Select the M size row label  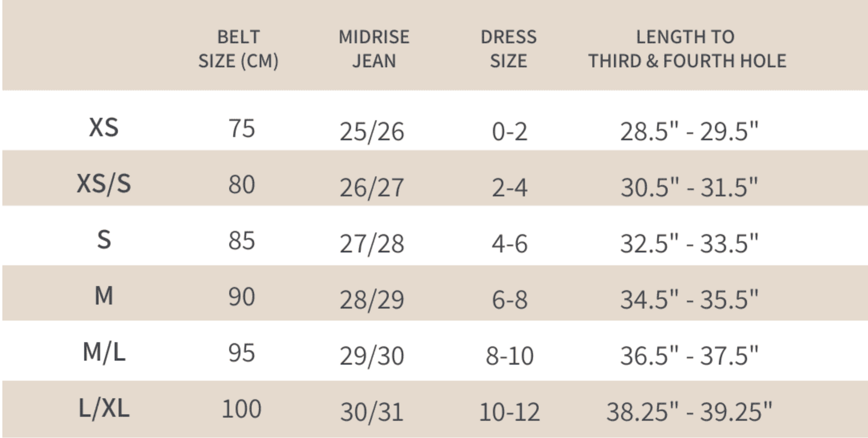coord(103,296)
